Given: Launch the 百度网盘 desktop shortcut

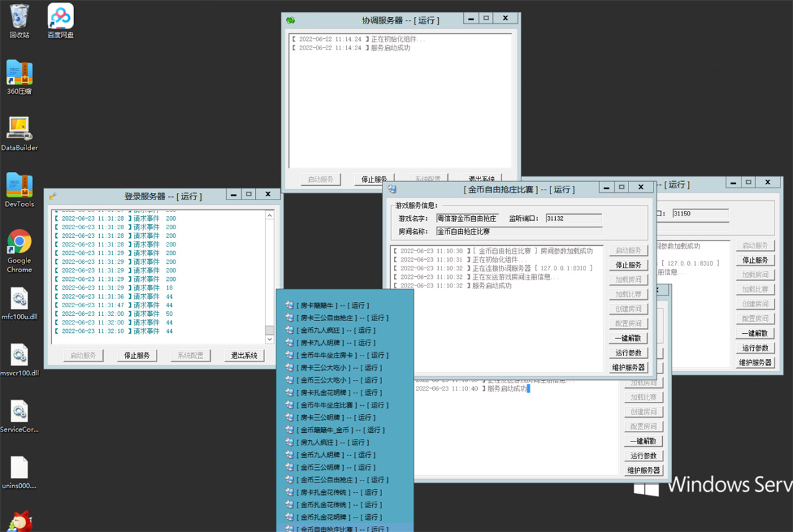Looking at the screenshot, I should (x=60, y=16).
